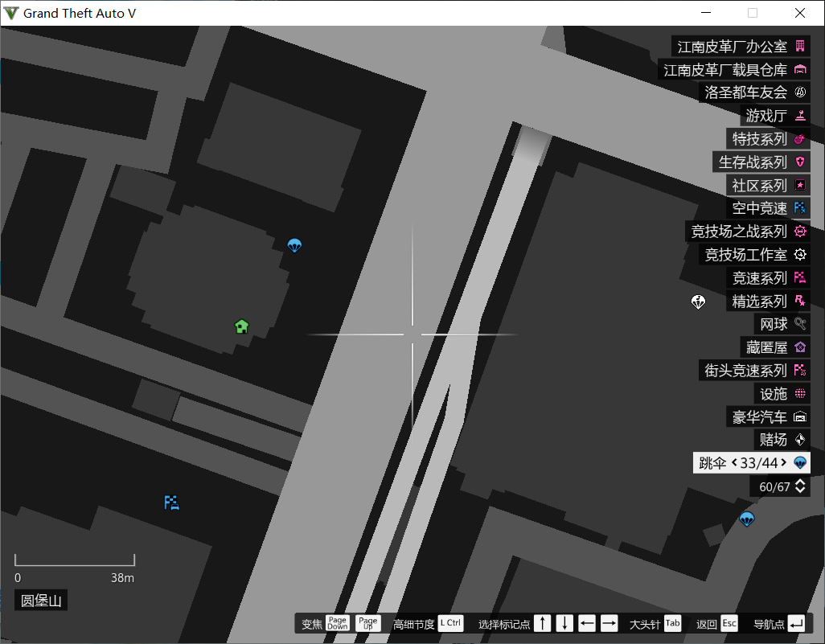This screenshot has height=644, width=825.
Task: Click the L Ctrl high detail key
Action: [450, 623]
